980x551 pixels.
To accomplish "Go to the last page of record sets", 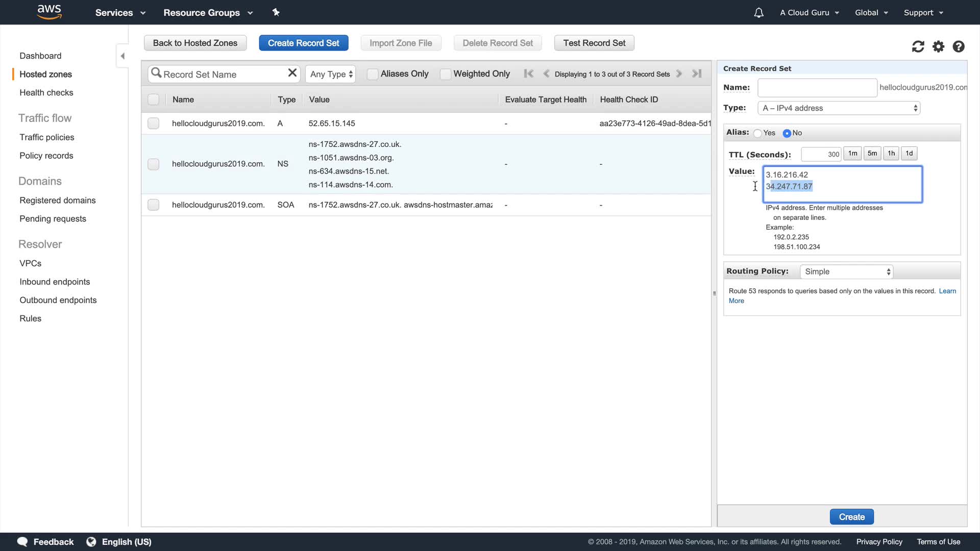I will pos(697,73).
